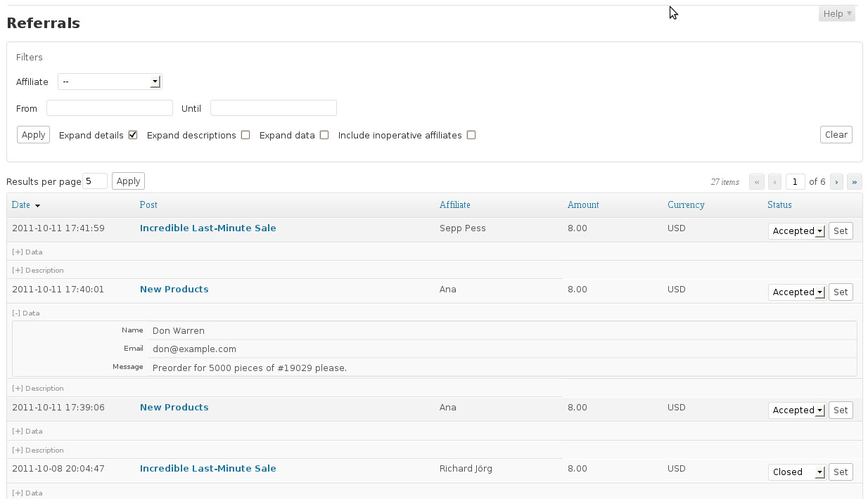The height and width of the screenshot is (499, 868).
Task: Click Apply next to results per page
Action: [128, 181]
